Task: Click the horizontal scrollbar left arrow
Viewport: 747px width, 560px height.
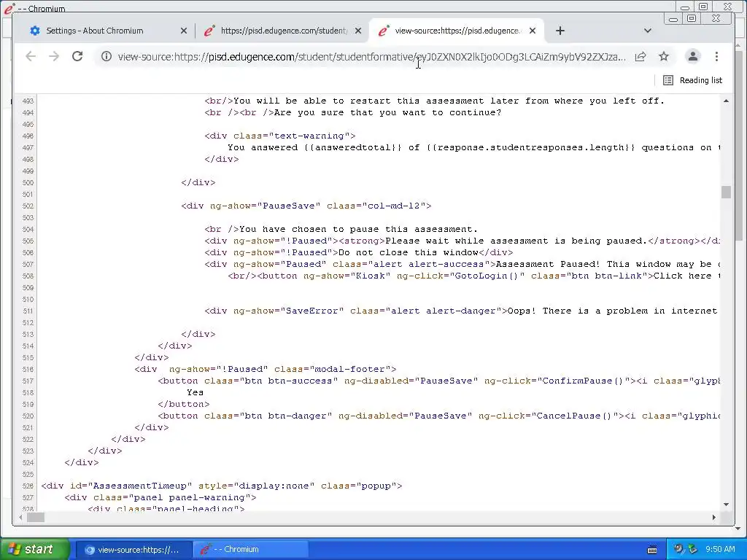Action: (20, 517)
